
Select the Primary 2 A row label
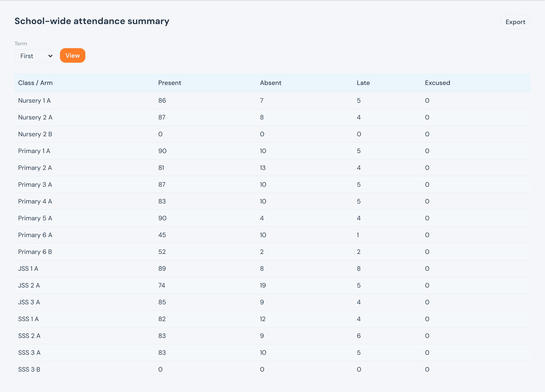coord(35,168)
